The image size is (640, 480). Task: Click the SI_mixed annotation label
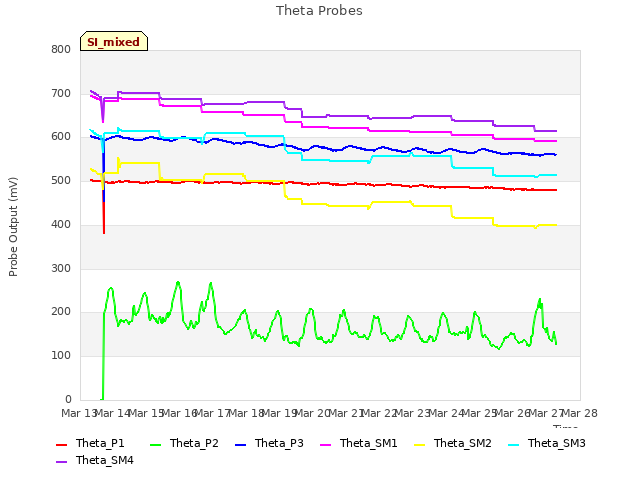114,41
